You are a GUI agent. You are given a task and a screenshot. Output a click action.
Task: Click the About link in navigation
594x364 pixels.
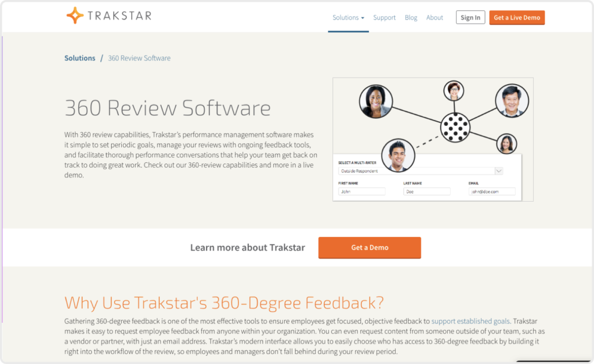pyautogui.click(x=434, y=17)
